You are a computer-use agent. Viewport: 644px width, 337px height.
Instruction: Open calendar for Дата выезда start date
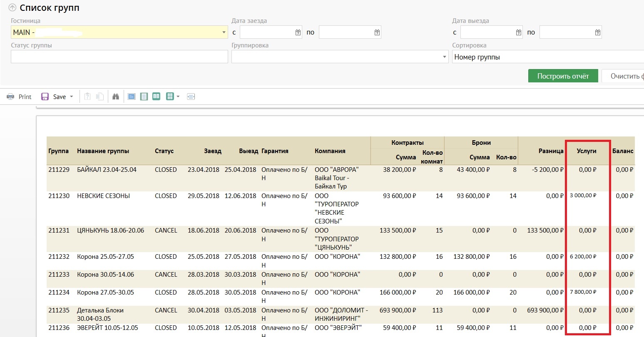coord(519,32)
